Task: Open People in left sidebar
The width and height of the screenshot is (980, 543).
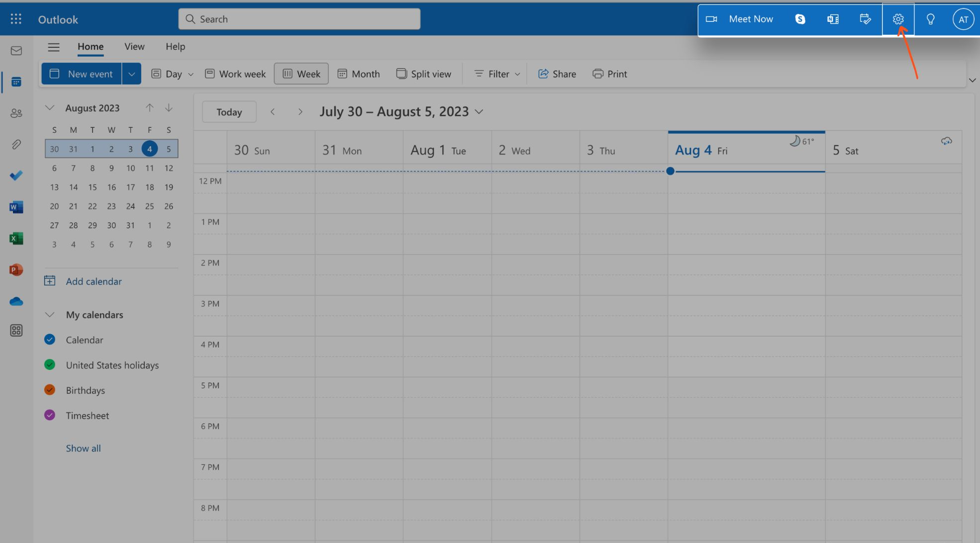Action: point(16,113)
